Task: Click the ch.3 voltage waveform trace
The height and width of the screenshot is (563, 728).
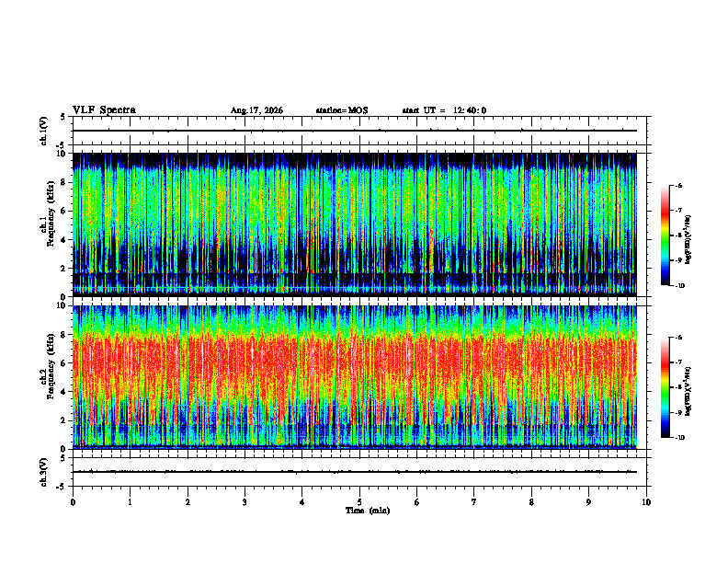Action: (x=355, y=472)
